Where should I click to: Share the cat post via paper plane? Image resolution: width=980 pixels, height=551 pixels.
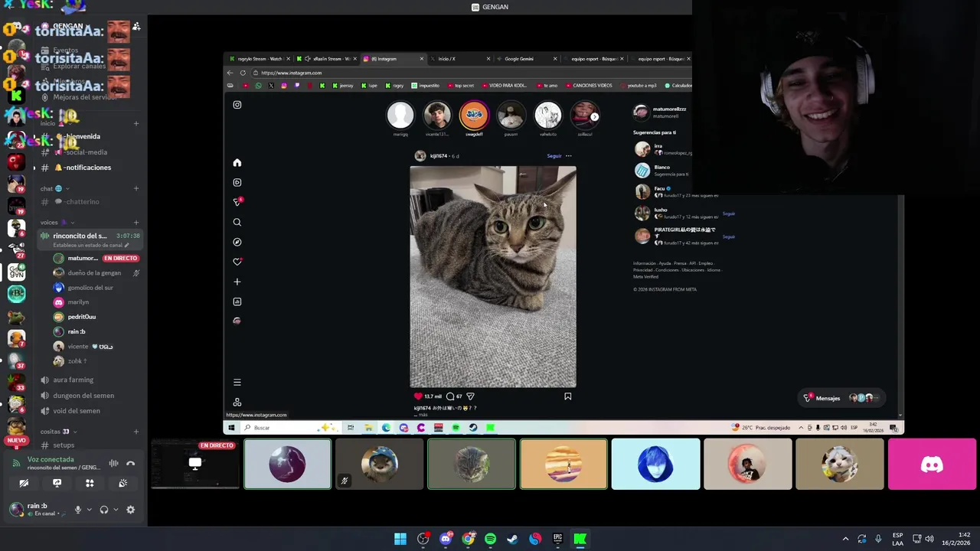click(x=470, y=396)
